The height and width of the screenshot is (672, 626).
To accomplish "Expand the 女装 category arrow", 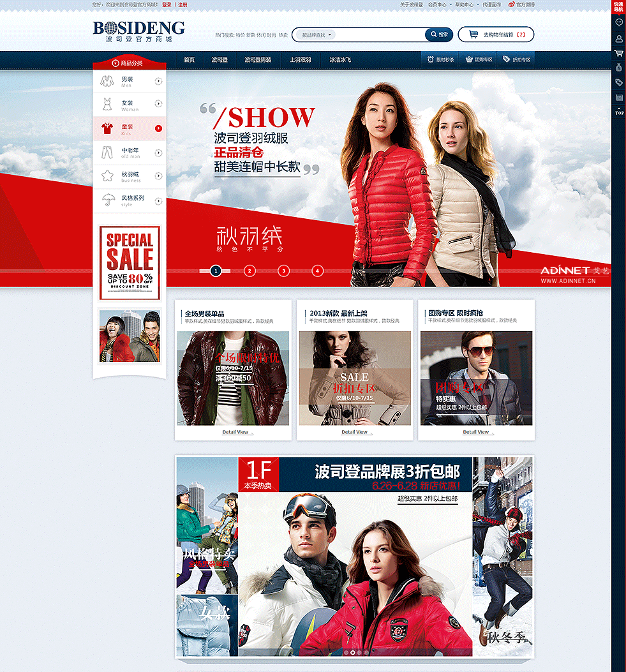I will pos(158,103).
